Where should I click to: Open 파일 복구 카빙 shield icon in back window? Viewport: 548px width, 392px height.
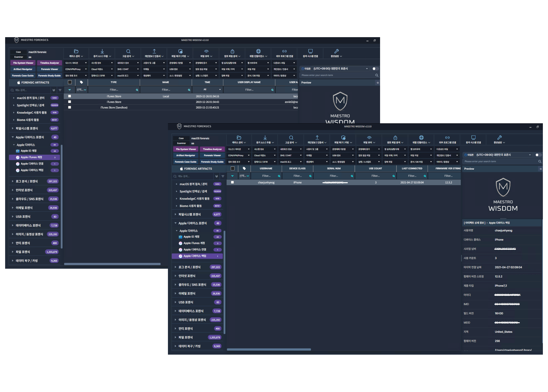click(x=180, y=51)
